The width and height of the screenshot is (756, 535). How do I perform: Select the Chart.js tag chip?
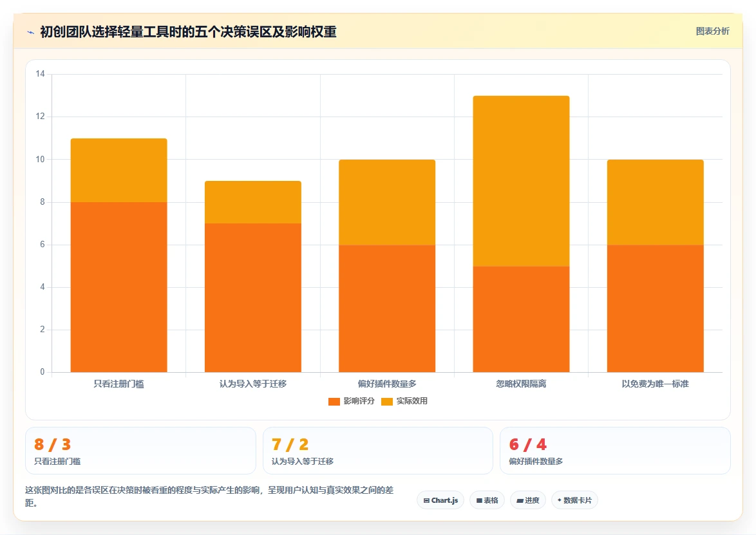[440, 500]
